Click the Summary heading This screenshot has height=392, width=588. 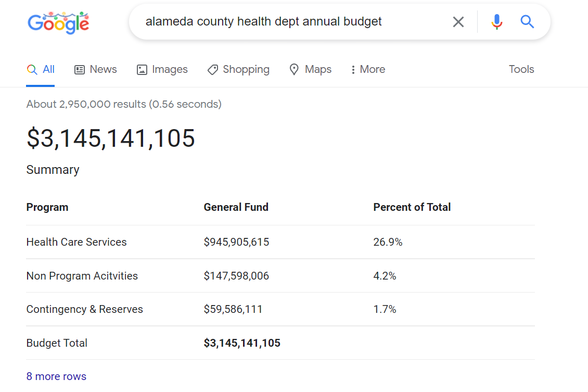[53, 170]
